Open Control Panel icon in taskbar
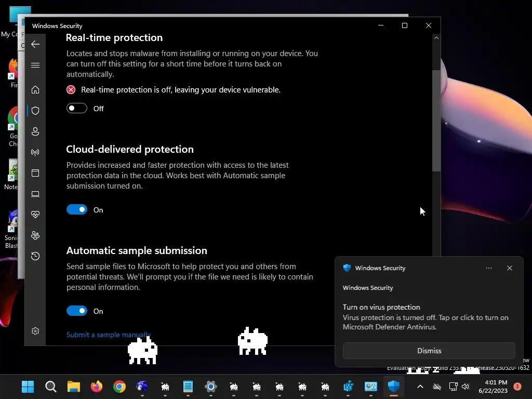 (x=371, y=387)
